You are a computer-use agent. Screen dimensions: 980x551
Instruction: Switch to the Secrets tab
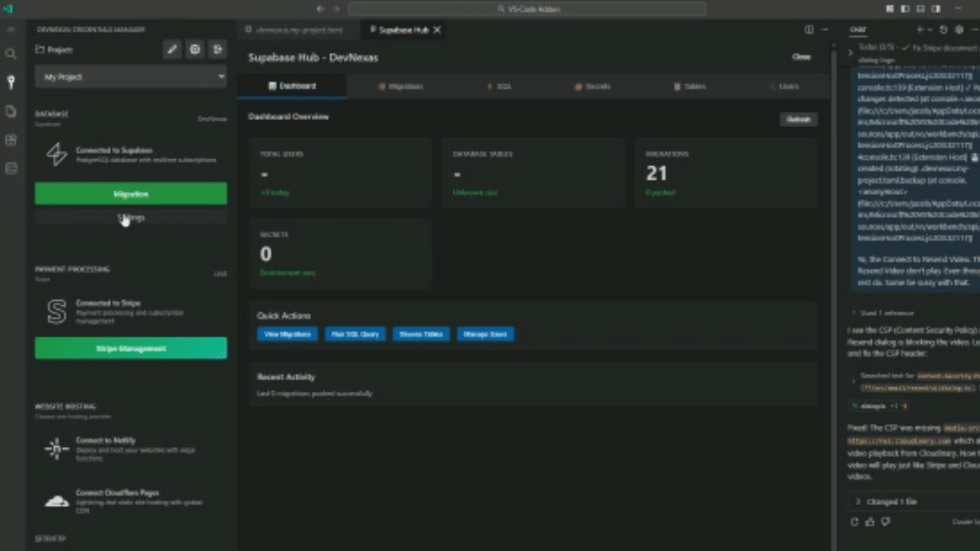pyautogui.click(x=593, y=86)
